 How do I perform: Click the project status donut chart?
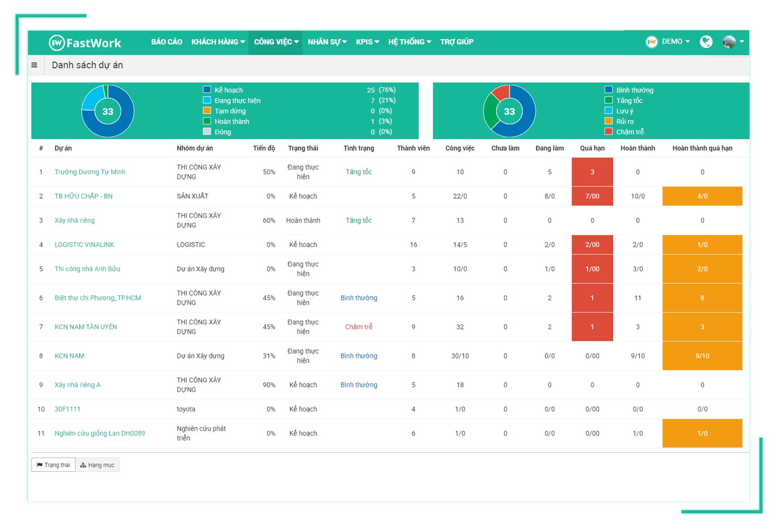tap(108, 111)
